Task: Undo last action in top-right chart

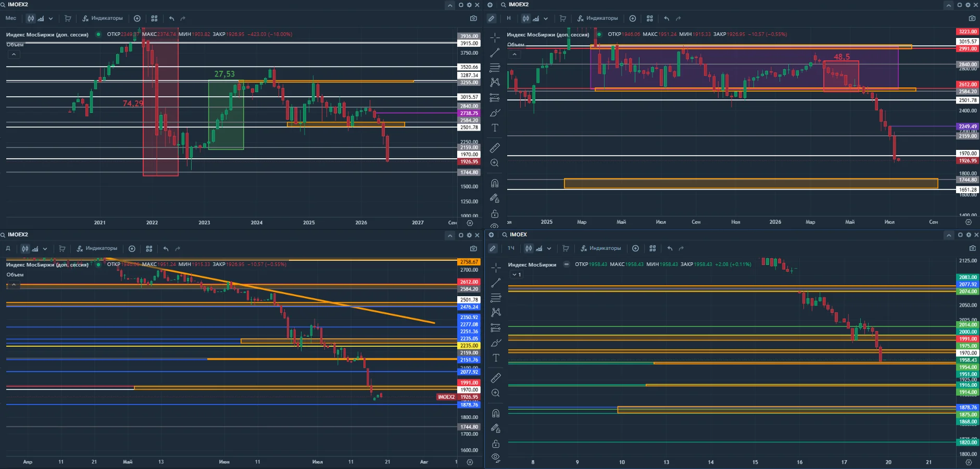Action: point(667,18)
